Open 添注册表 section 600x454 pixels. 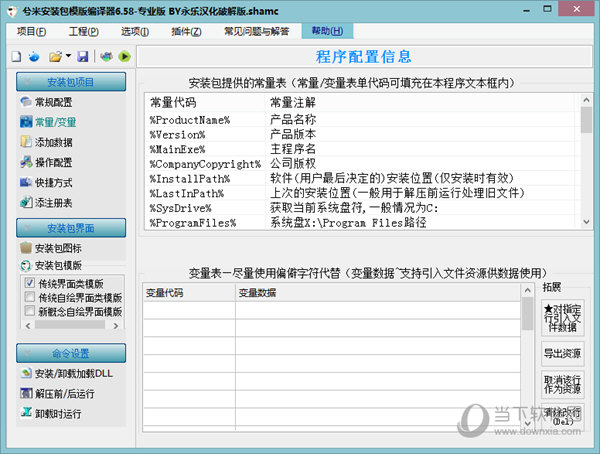tap(52, 202)
